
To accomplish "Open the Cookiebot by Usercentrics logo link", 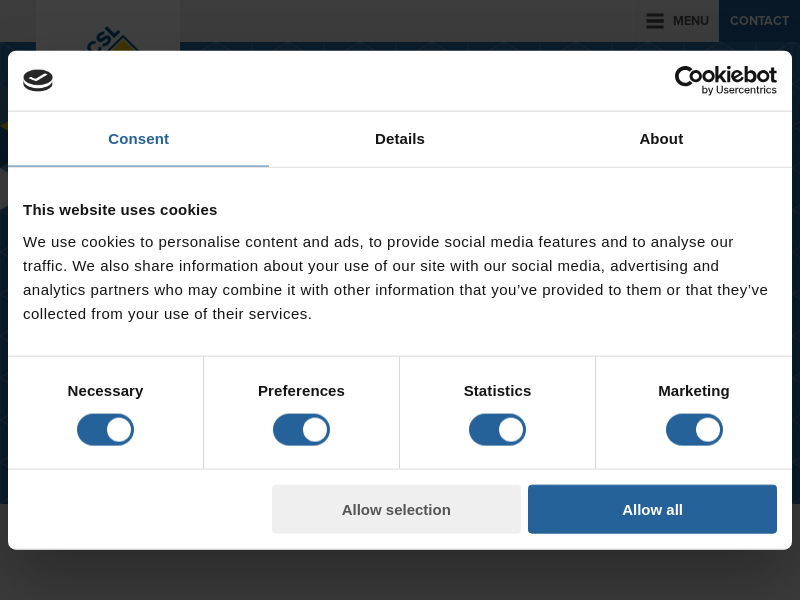I will point(725,80).
